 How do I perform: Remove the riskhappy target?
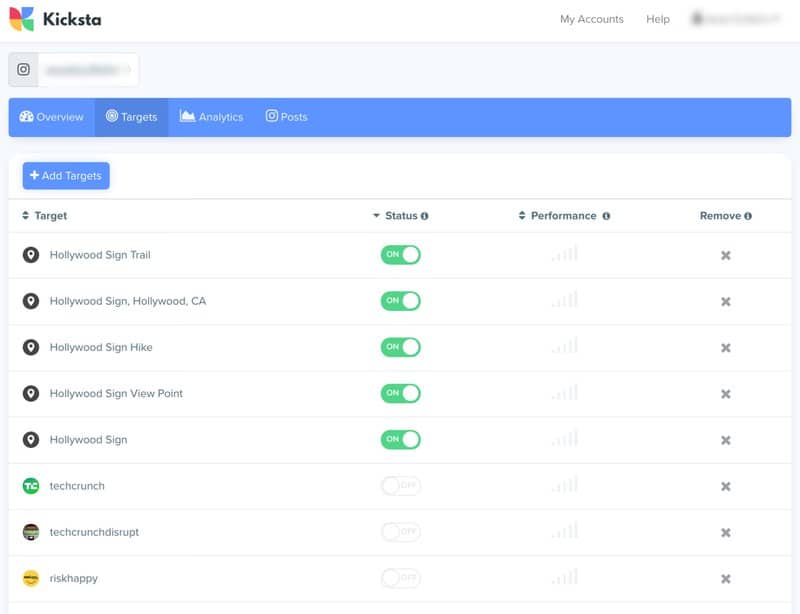(x=726, y=579)
